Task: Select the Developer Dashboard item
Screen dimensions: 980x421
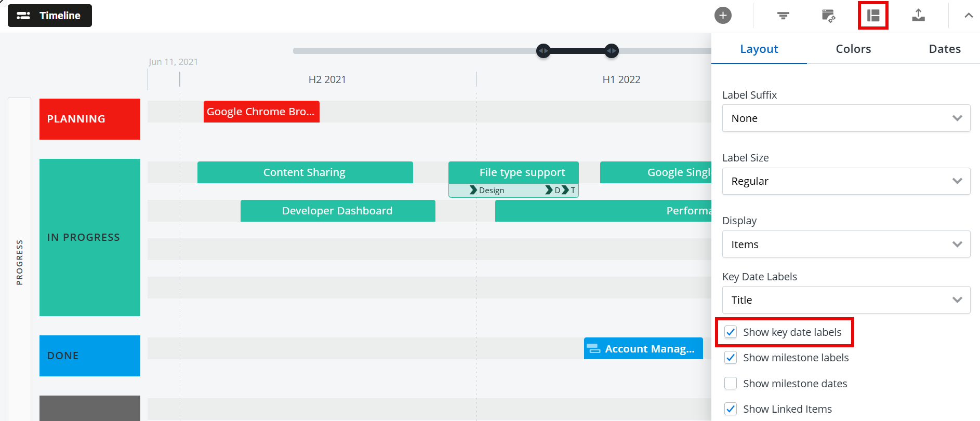Action: click(337, 210)
